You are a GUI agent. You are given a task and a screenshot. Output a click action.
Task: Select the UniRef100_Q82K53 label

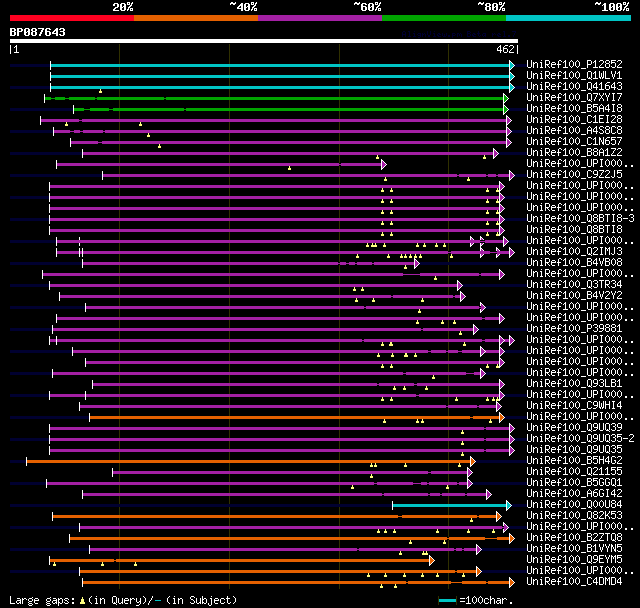[574, 516]
